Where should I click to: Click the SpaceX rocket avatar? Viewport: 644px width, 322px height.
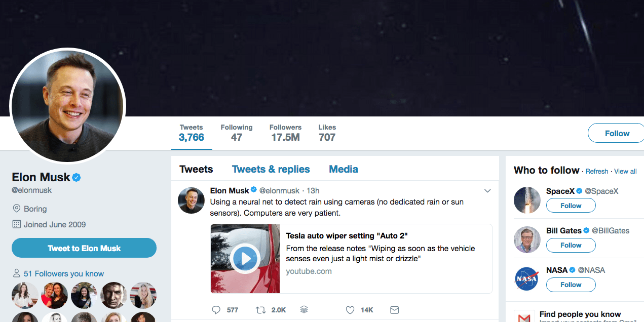[527, 200]
